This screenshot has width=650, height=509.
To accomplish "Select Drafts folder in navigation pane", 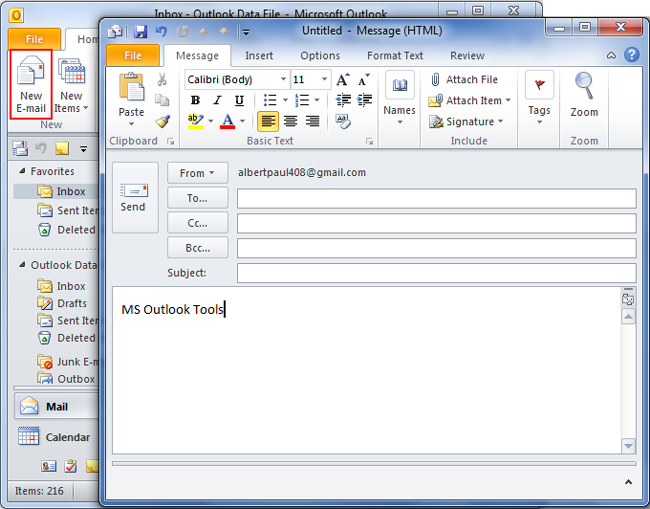I will [62, 303].
